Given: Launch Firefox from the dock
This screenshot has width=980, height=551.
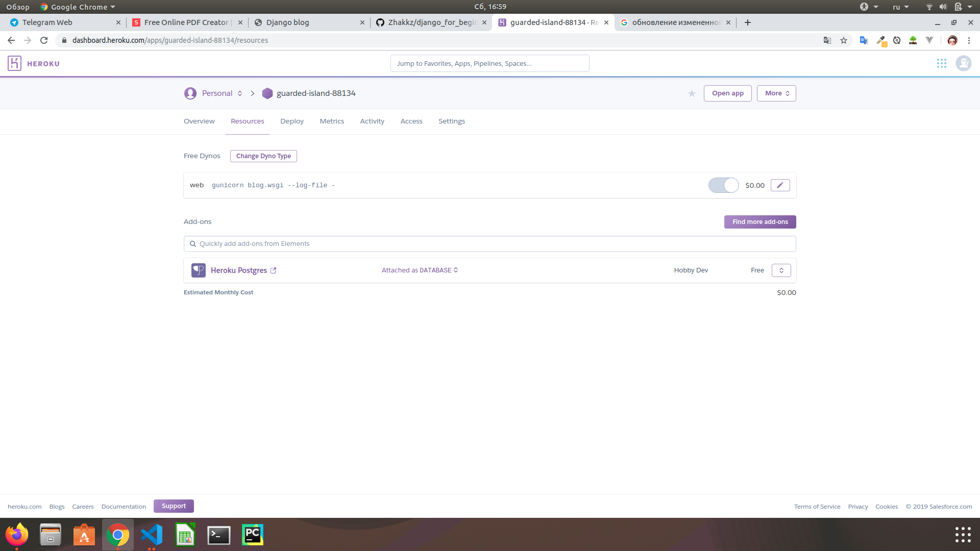Looking at the screenshot, I should pos(17,535).
